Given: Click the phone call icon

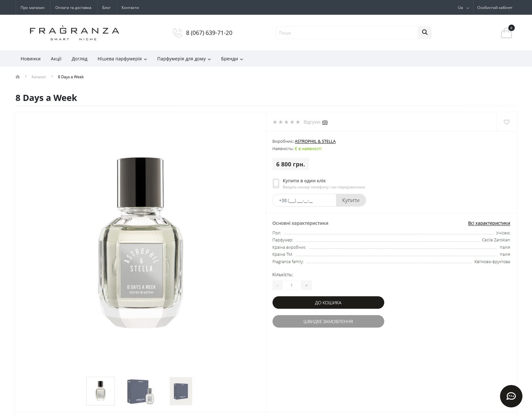Looking at the screenshot, I should [177, 33].
